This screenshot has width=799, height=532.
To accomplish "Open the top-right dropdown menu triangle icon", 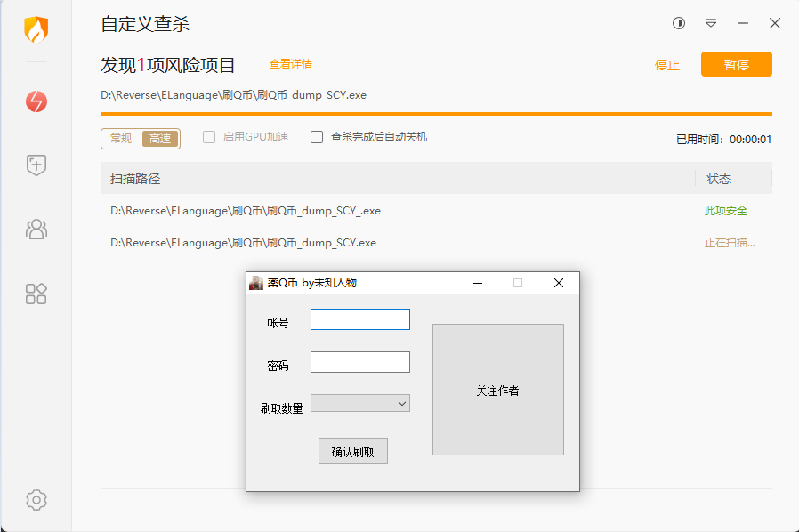I will tap(711, 24).
